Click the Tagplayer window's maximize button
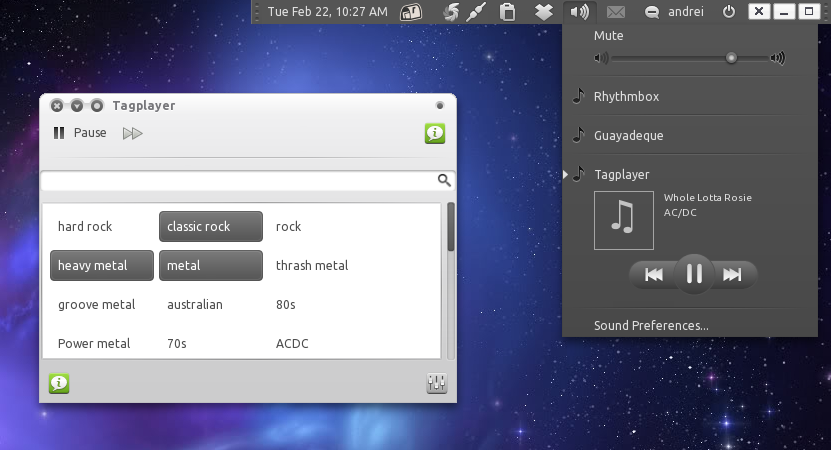 [x=96, y=105]
